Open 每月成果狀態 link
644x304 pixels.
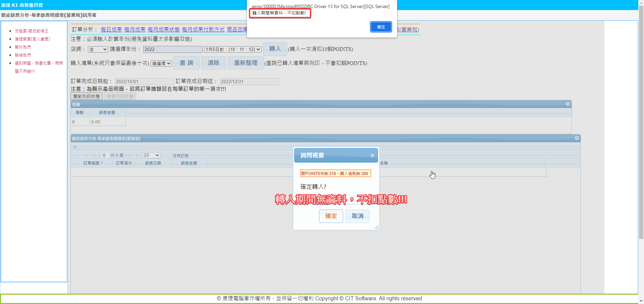point(164,29)
